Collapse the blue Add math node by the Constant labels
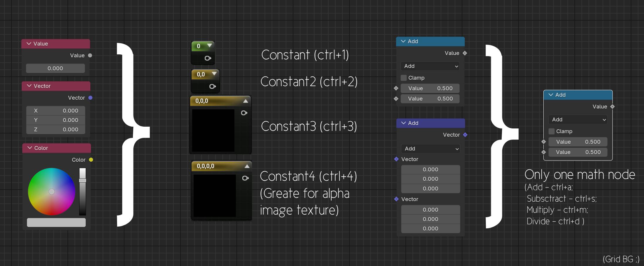The image size is (644, 266). [403, 41]
